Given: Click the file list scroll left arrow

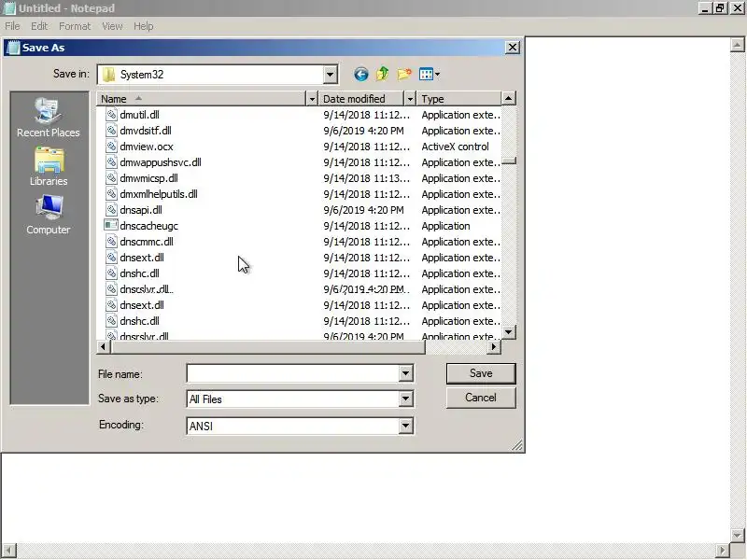Looking at the screenshot, I should 103,347.
